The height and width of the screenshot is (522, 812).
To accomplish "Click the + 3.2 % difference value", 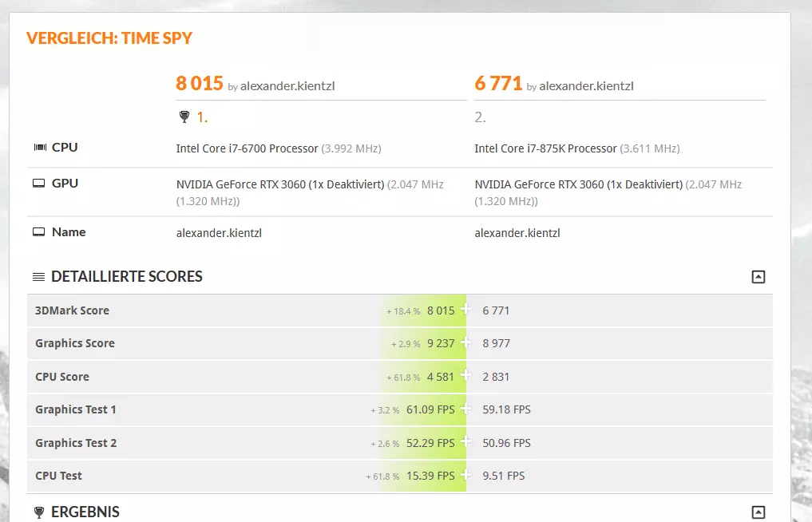I will (x=385, y=410).
